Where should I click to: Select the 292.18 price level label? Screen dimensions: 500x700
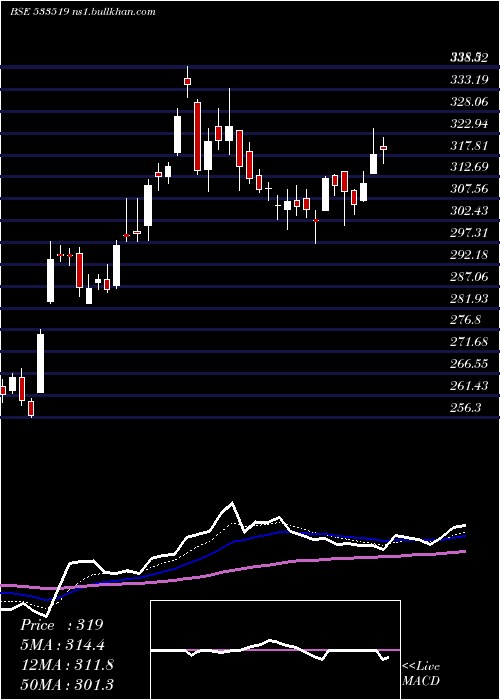tap(469, 254)
